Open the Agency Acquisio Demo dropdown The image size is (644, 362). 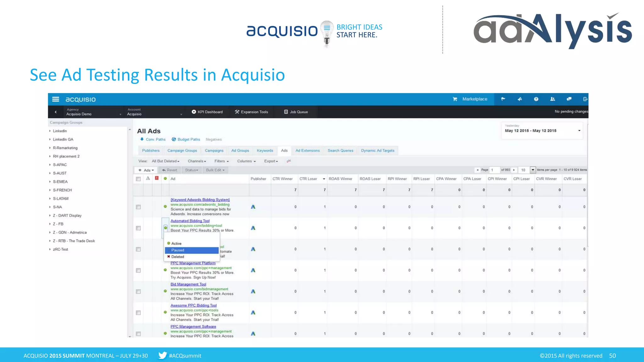[x=93, y=112]
